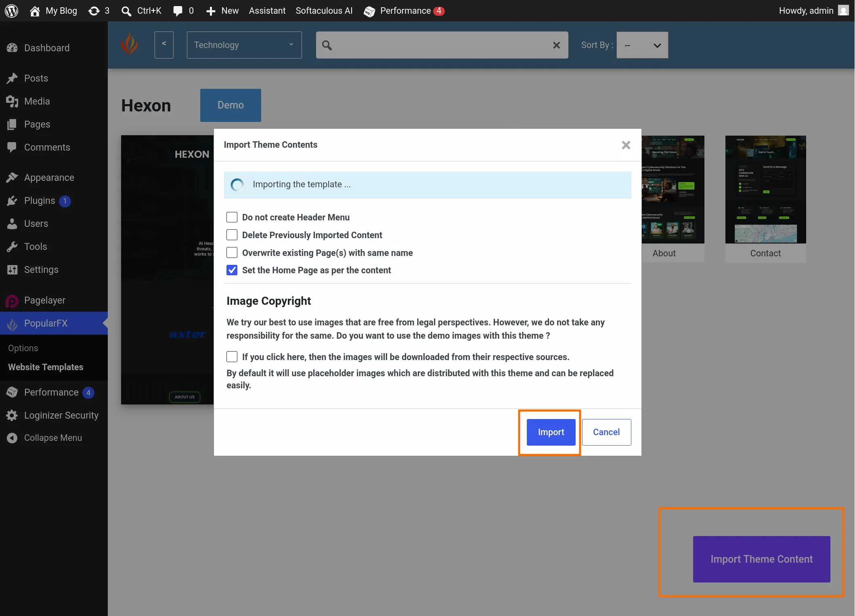Image resolution: width=855 pixels, height=616 pixels.
Task: Click the Comments icon in sidebar
Action: coord(12,147)
